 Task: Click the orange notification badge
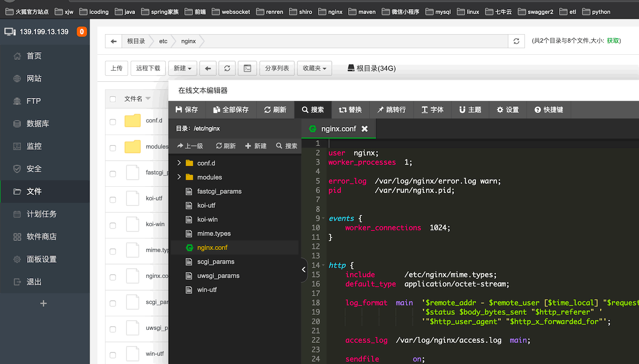tap(81, 32)
